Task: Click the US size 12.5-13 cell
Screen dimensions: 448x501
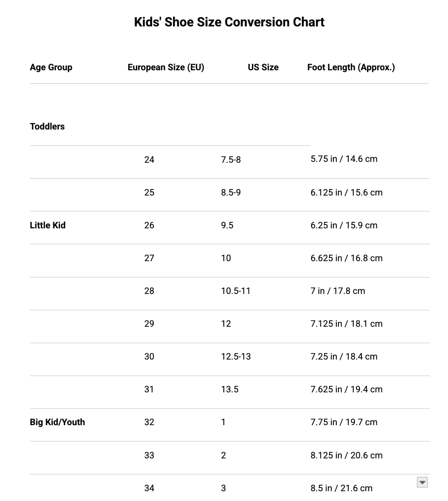Action: click(x=236, y=357)
